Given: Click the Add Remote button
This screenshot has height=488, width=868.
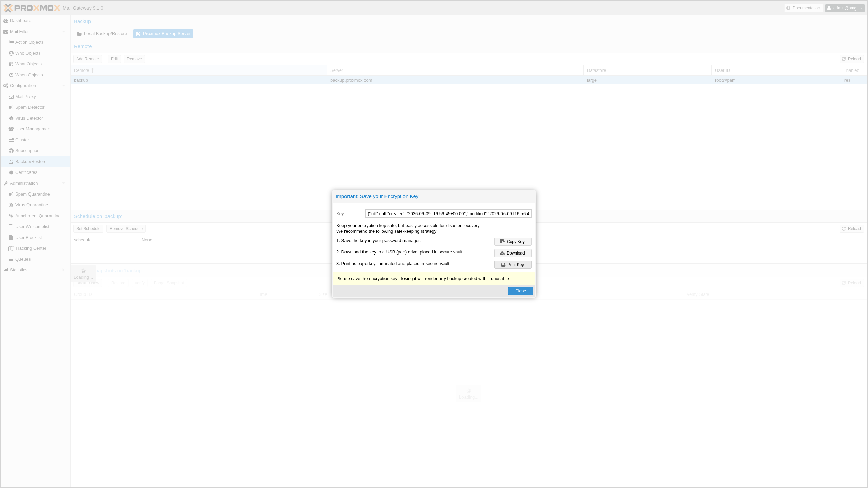Looking at the screenshot, I should coord(87,59).
